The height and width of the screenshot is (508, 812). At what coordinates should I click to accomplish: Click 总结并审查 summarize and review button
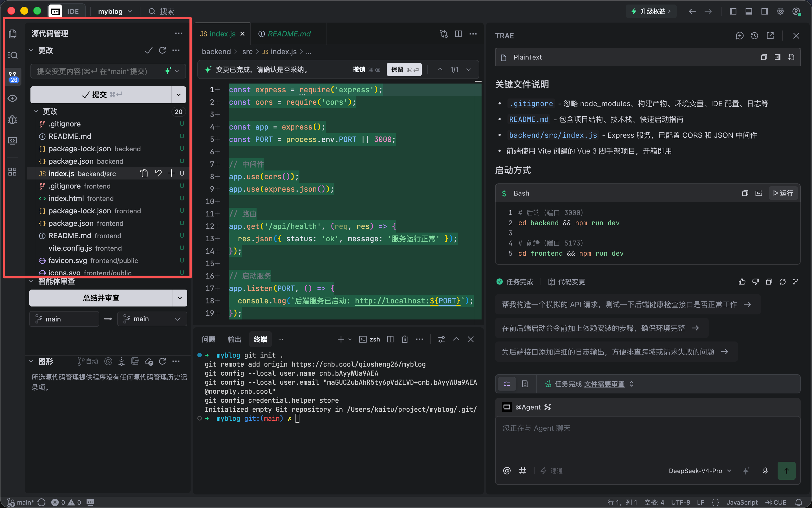coord(101,298)
